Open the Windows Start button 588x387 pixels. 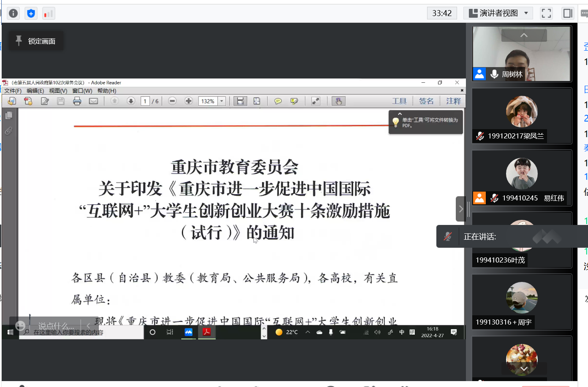(11, 332)
